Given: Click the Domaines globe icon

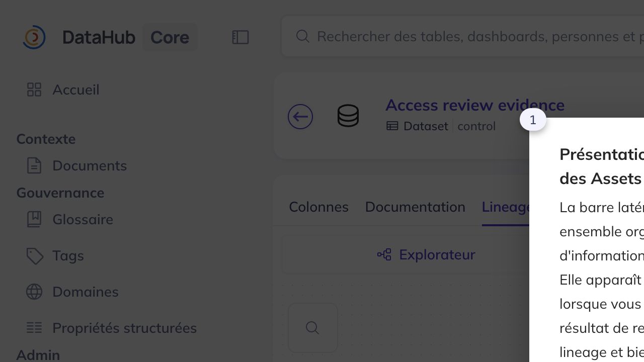Looking at the screenshot, I should [34, 292].
